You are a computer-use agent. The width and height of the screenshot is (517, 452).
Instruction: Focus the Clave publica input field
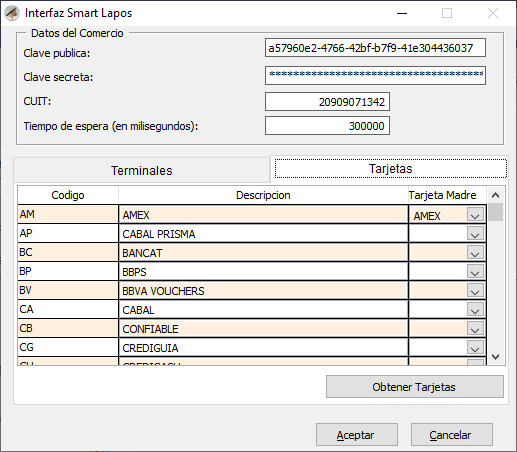coord(375,48)
